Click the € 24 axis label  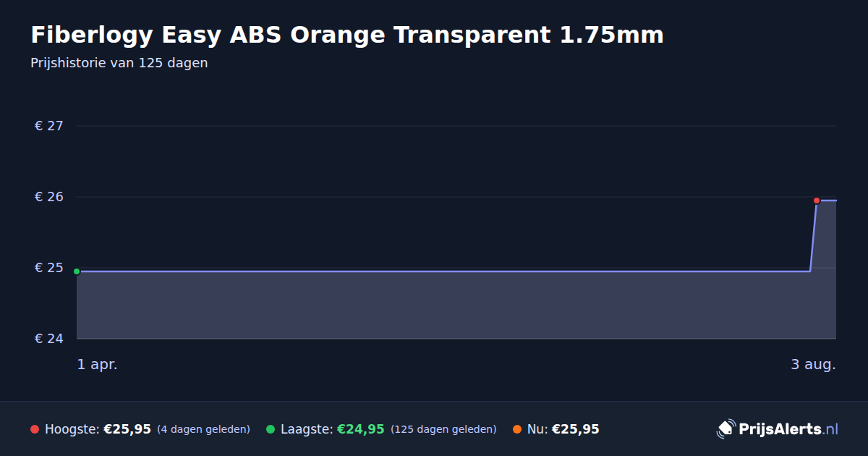click(x=49, y=339)
